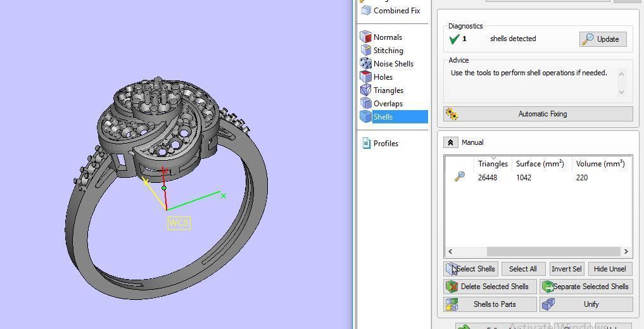Open the Profiles page icon
Screen dimensions: 644x329
tap(367, 143)
